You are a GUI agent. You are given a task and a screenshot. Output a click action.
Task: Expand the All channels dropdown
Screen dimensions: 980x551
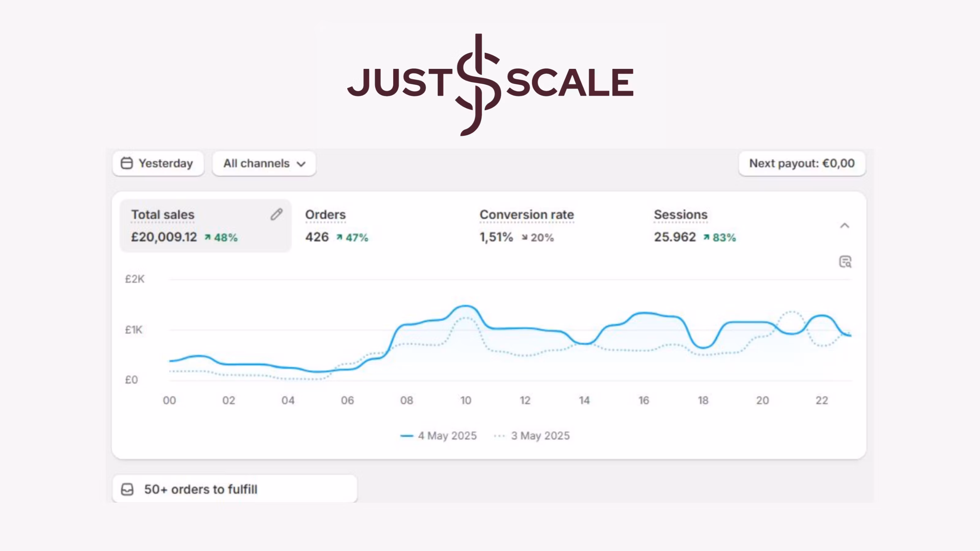click(264, 163)
